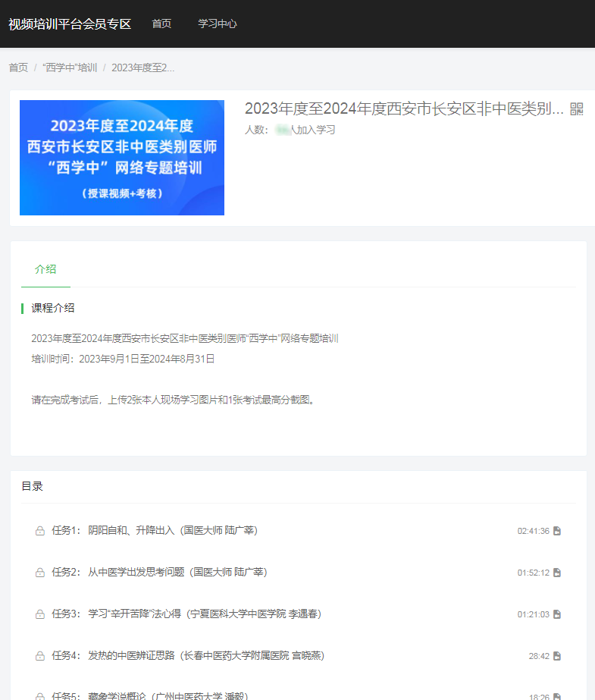Open 任务3: 学习"辛开苦降"法心得 lesson
Image resolution: width=595 pixels, height=700 pixels.
(x=186, y=614)
